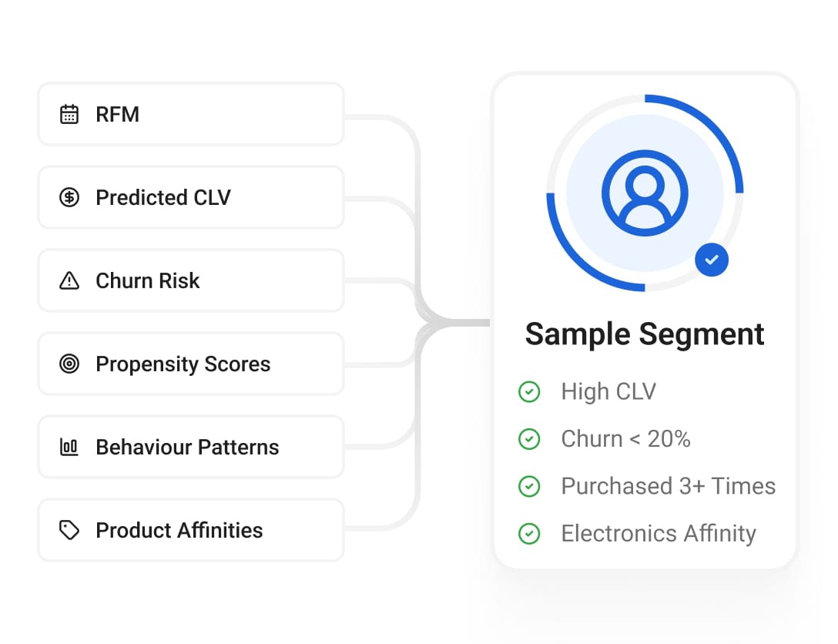Click the bar chart Behaviour Patterns icon
This screenshot has height=644, width=838.
(x=69, y=447)
